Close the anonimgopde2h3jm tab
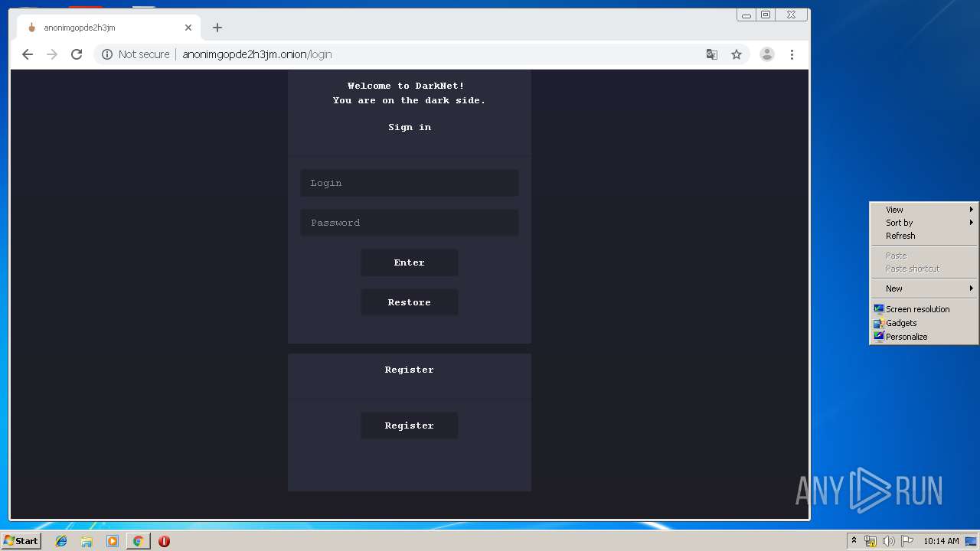Screen dimensions: 980x551 [x=188, y=28]
